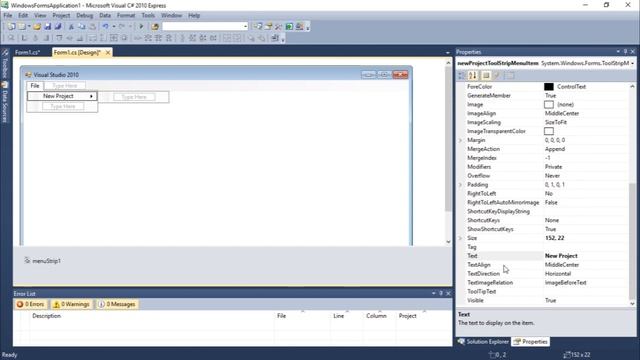Click the Find in Files icon

pyautogui.click(x=155, y=27)
